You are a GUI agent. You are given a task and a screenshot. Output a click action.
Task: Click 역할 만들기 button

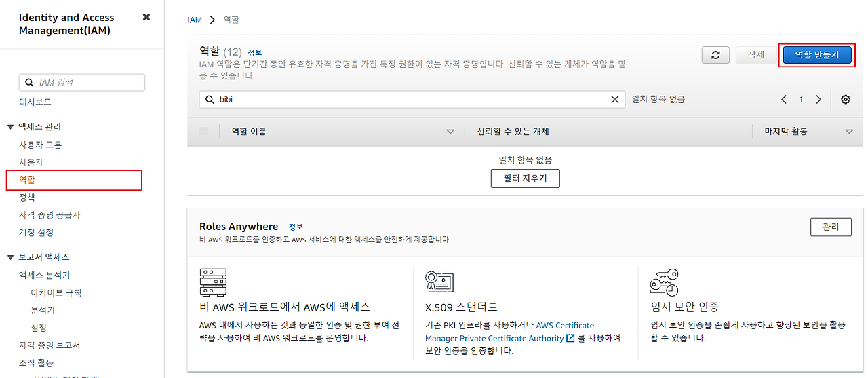(x=816, y=55)
